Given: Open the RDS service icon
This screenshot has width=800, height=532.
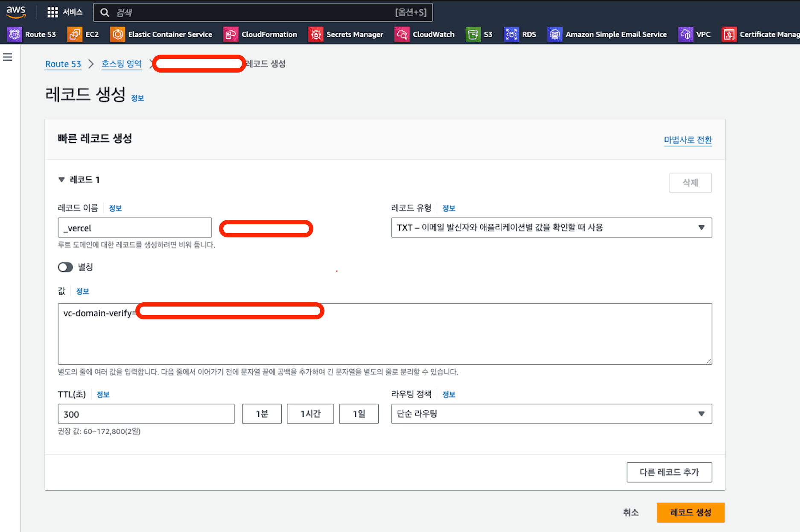Looking at the screenshot, I should tap(511, 34).
